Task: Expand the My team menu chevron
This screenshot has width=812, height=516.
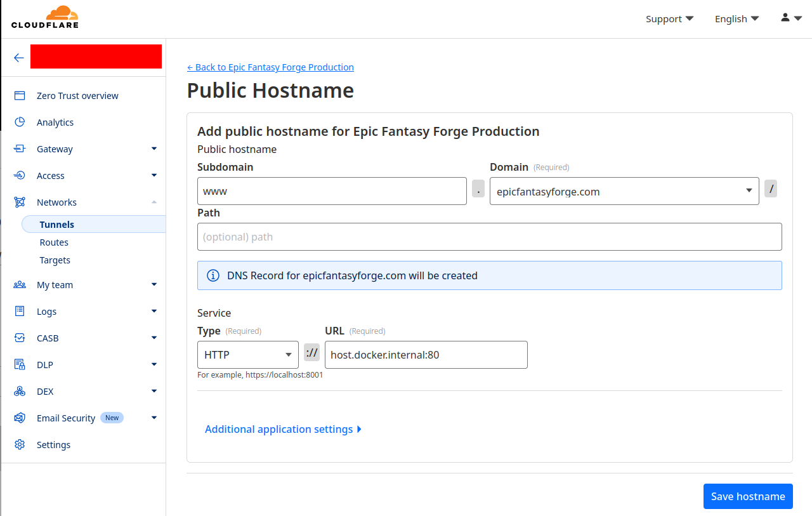Action: (154, 284)
